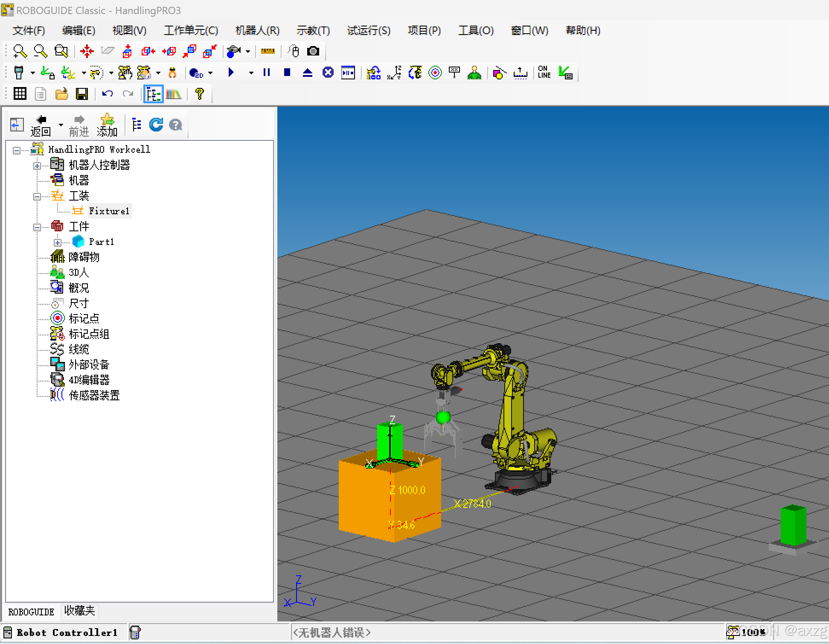Click the 返回 back button

pyautogui.click(x=41, y=126)
